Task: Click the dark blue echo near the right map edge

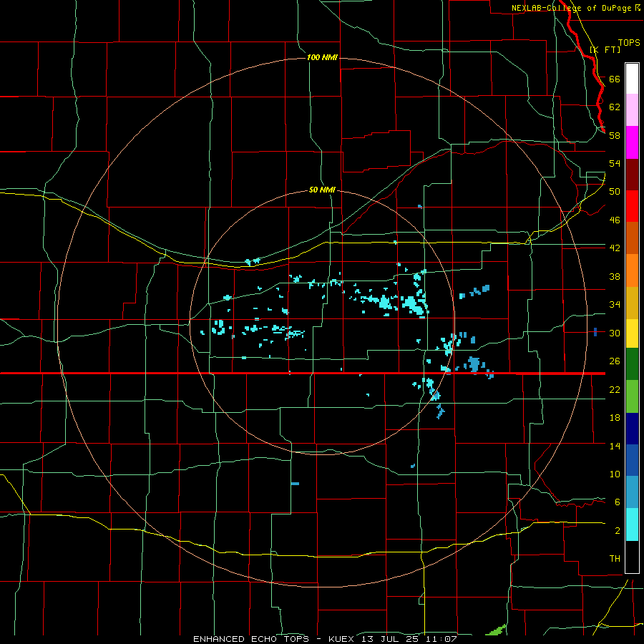Action: [x=595, y=332]
